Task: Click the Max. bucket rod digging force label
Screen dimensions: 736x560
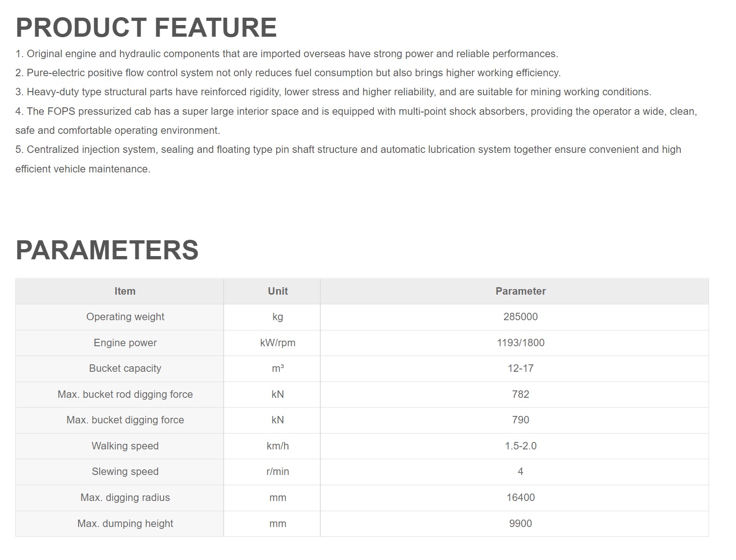Action: pyautogui.click(x=125, y=395)
